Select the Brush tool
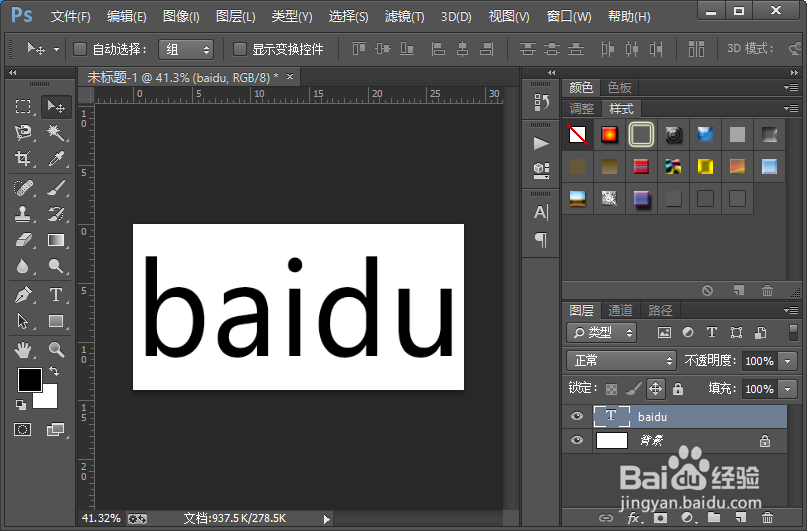 coord(56,188)
